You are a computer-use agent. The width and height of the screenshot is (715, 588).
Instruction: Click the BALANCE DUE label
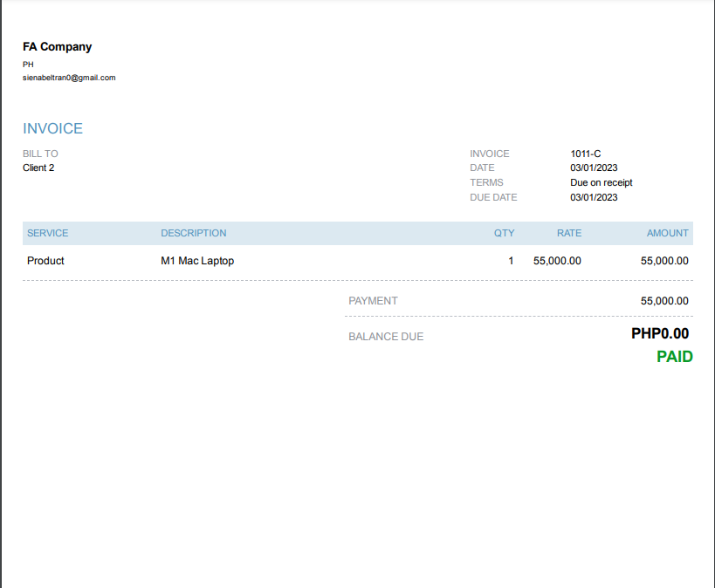coord(386,337)
